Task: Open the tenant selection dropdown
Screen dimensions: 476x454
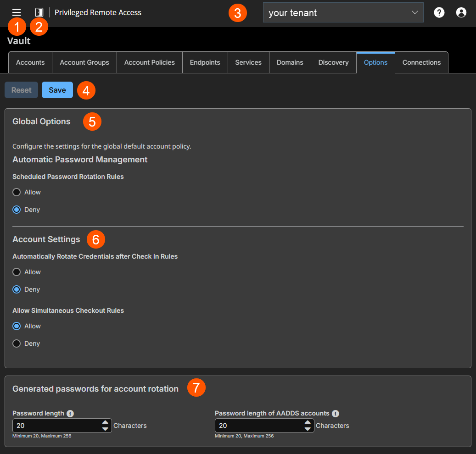Action: pyautogui.click(x=343, y=12)
